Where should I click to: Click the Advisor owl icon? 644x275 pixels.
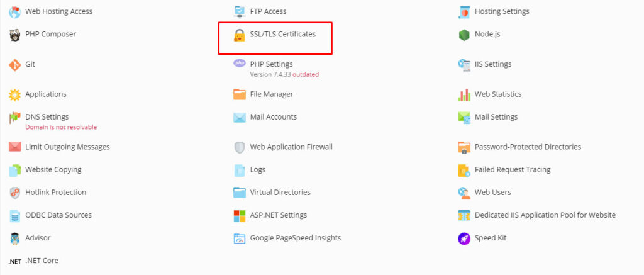(x=14, y=239)
